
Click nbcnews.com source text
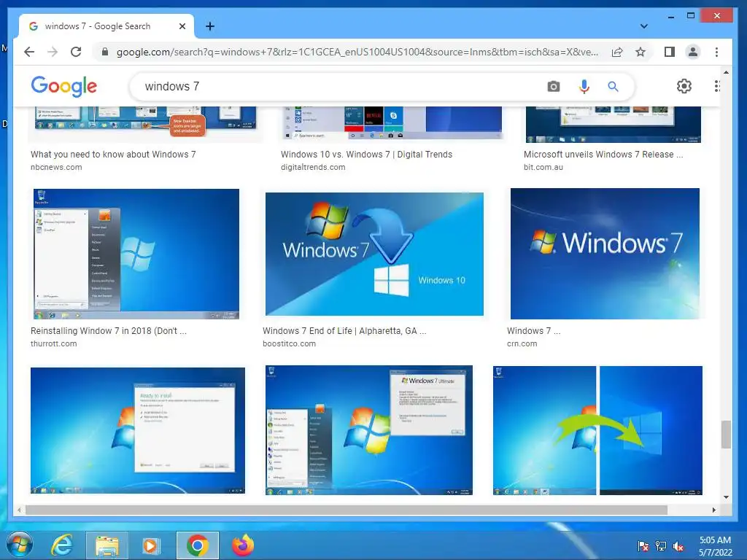(56, 167)
